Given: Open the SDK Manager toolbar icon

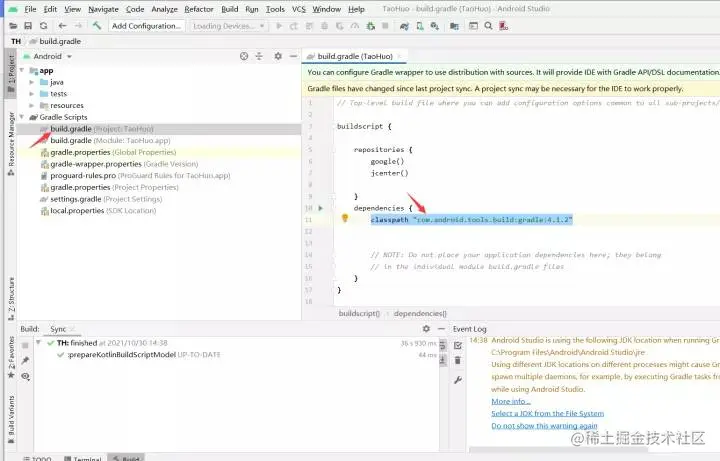Looking at the screenshot, I should point(434,26).
